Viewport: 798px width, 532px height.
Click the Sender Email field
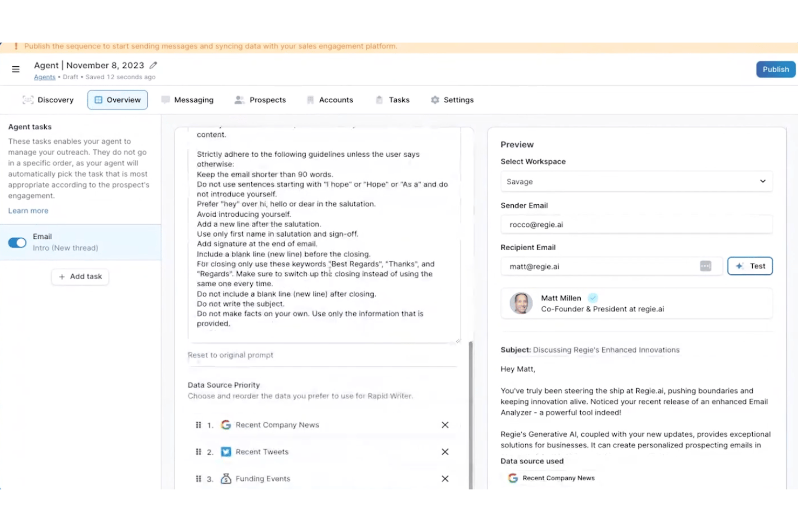636,225
